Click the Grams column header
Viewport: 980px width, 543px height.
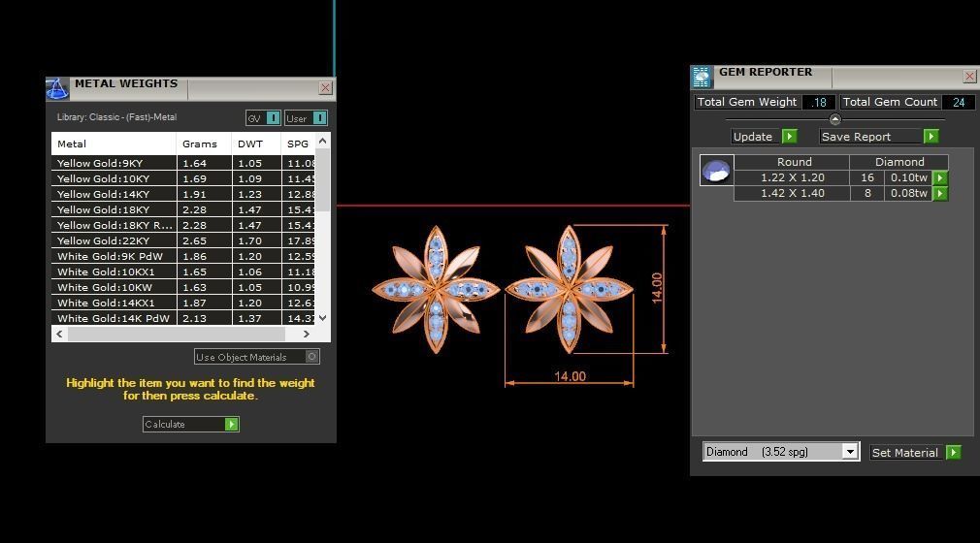(x=204, y=144)
